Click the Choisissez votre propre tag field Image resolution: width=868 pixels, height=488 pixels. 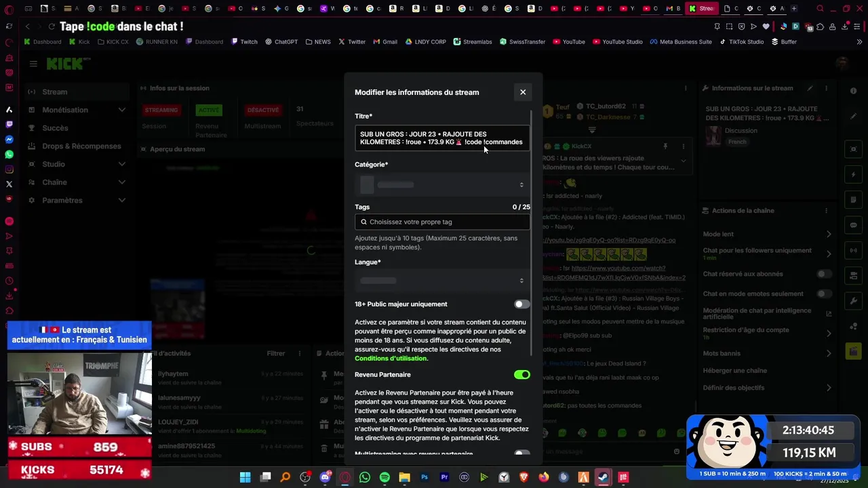(x=442, y=222)
